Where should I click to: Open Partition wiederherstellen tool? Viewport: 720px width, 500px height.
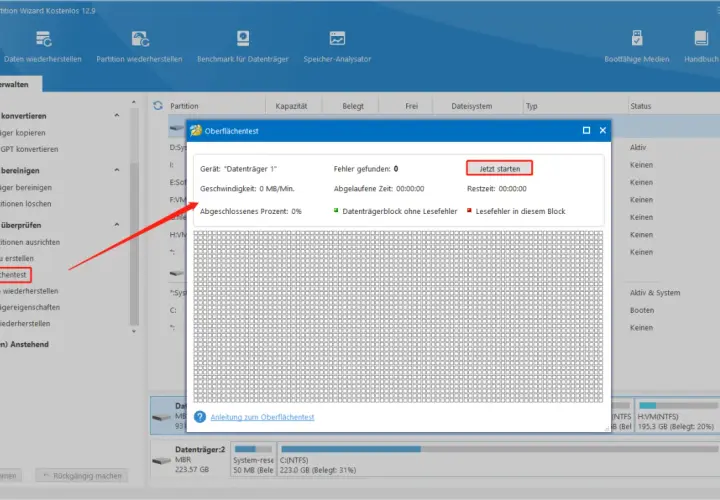tap(139, 47)
